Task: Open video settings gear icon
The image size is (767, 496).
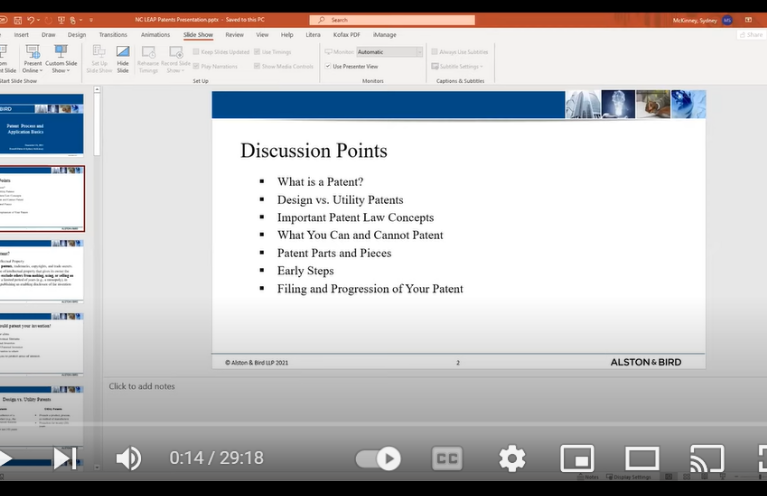Action: click(x=512, y=459)
